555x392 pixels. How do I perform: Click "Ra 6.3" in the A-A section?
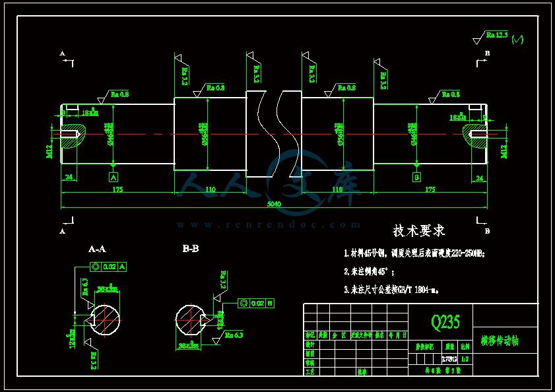(x=85, y=287)
